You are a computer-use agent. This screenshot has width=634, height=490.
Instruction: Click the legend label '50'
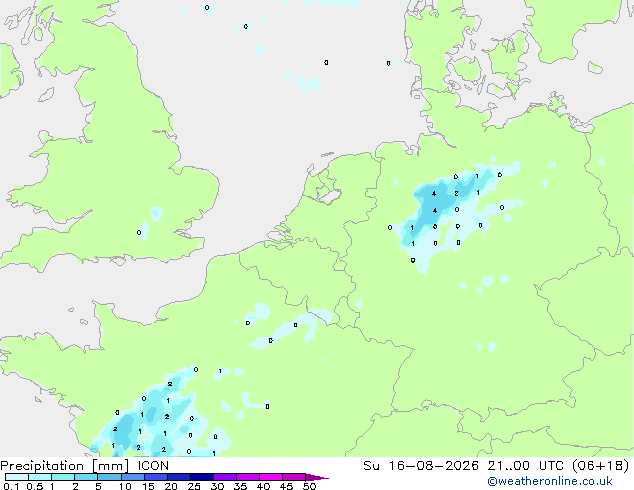coord(309,486)
